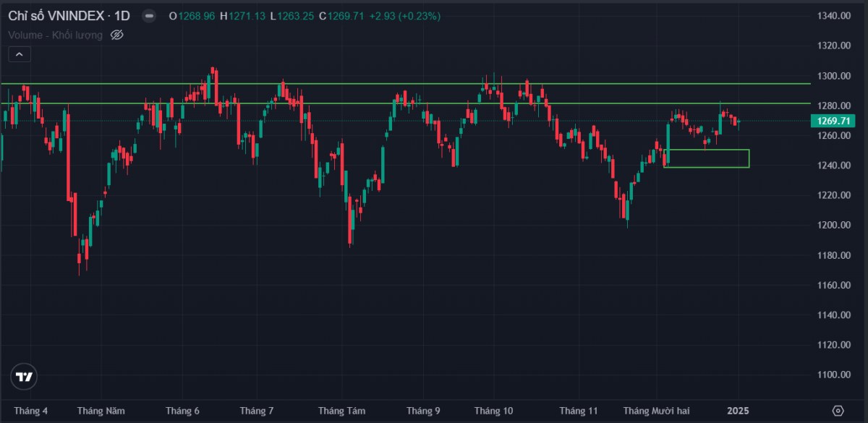Click the 2025 time axis label
The image size is (868, 423).
click(738, 411)
